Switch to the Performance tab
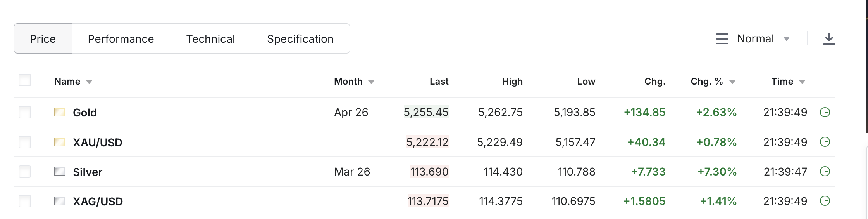 point(121,39)
